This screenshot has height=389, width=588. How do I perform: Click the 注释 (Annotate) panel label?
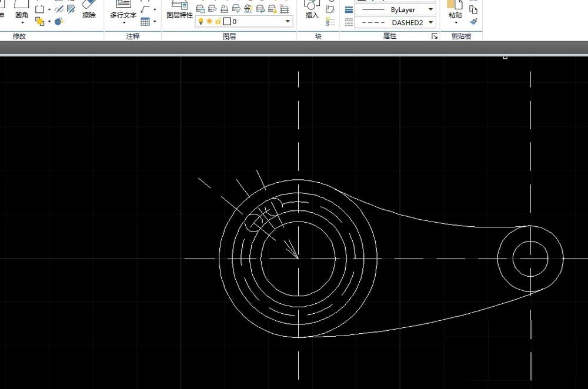133,35
